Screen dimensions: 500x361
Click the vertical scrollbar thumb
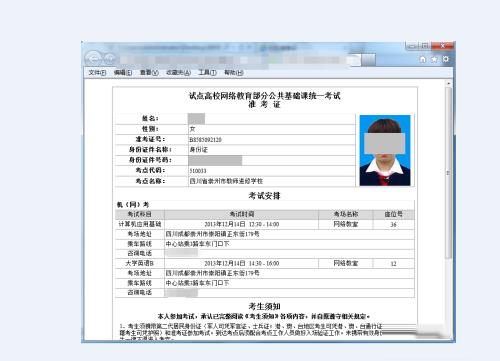449,173
